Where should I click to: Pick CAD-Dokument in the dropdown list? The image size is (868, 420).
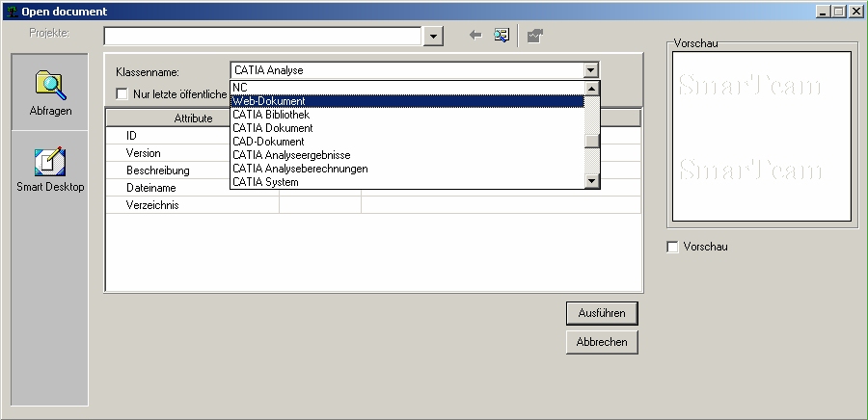point(407,142)
